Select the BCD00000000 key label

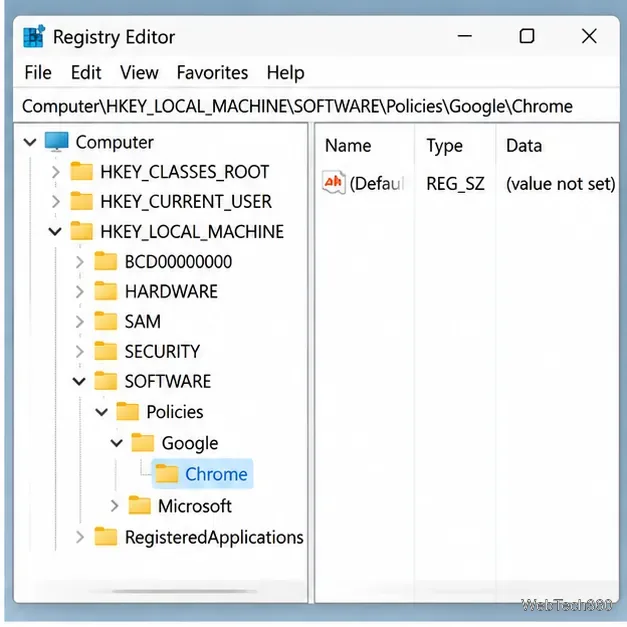click(178, 262)
